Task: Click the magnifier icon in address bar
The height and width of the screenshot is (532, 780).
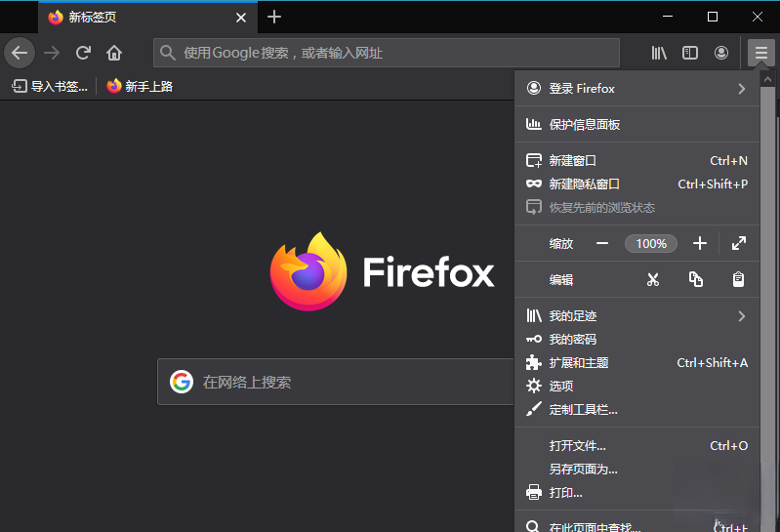Action: (168, 53)
